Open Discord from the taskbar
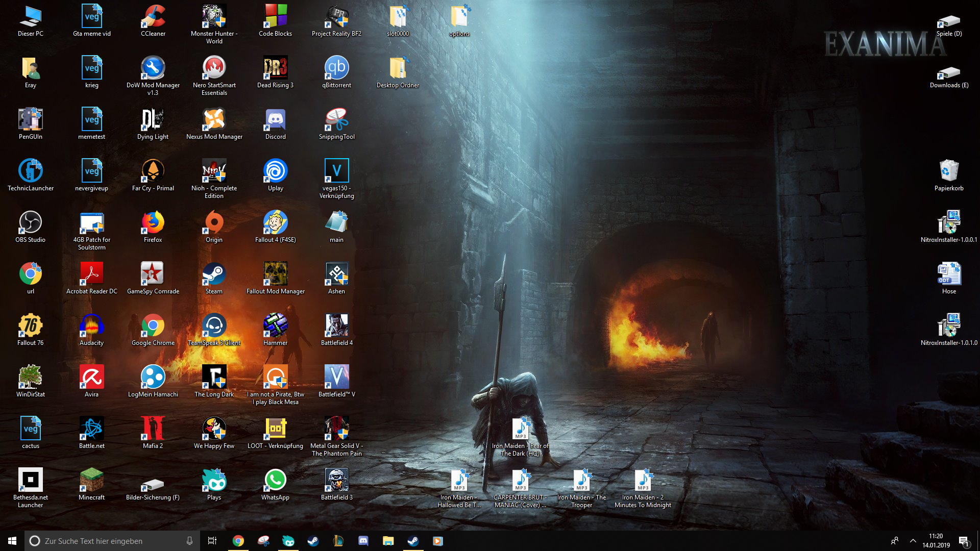 (363, 541)
